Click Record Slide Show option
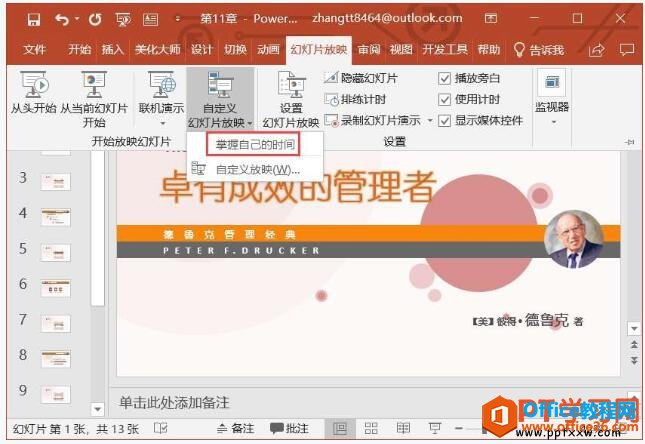The image size is (645, 444). (373, 120)
